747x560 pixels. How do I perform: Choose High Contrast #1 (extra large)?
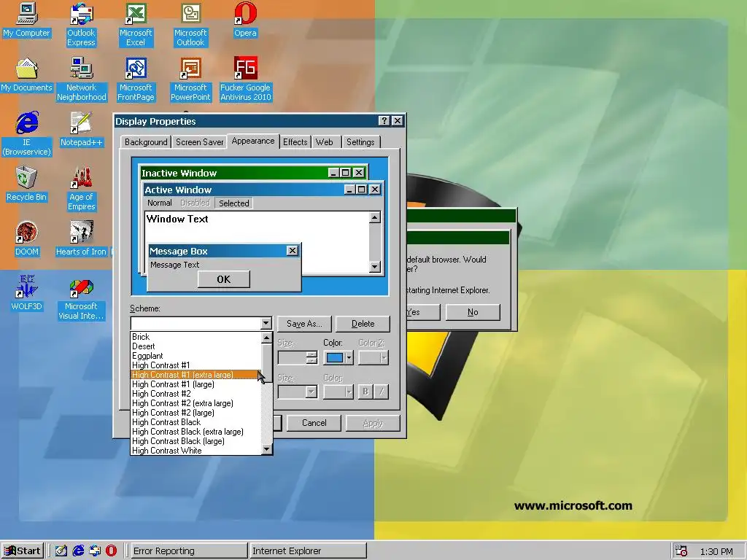(196, 375)
